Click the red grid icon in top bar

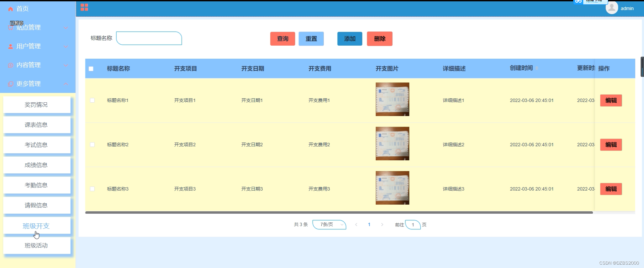click(x=84, y=7)
